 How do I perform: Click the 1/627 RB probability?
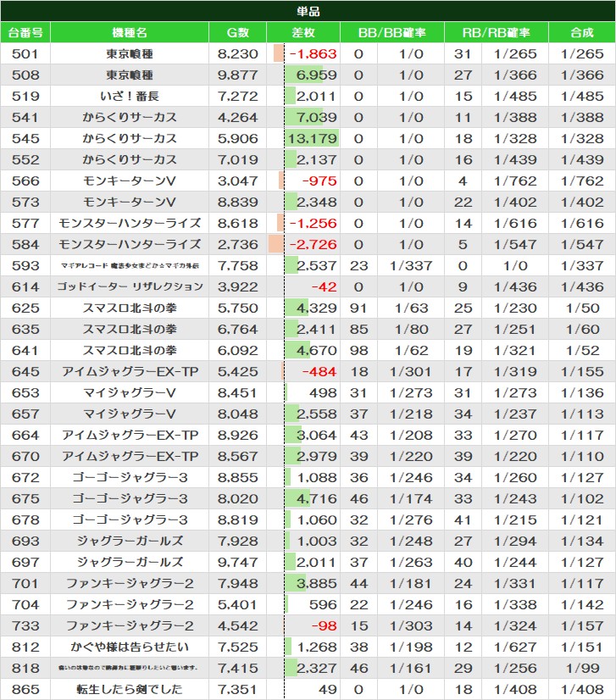(x=515, y=647)
